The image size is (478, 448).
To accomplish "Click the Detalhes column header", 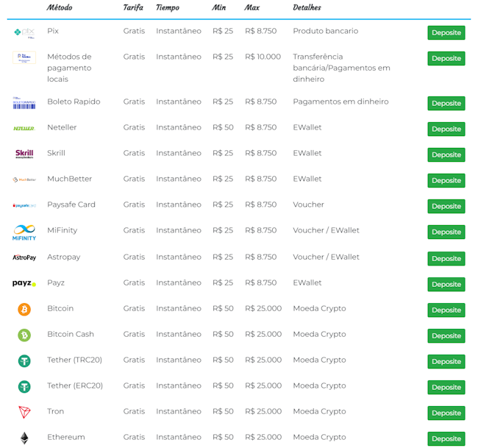I will click(307, 7).
